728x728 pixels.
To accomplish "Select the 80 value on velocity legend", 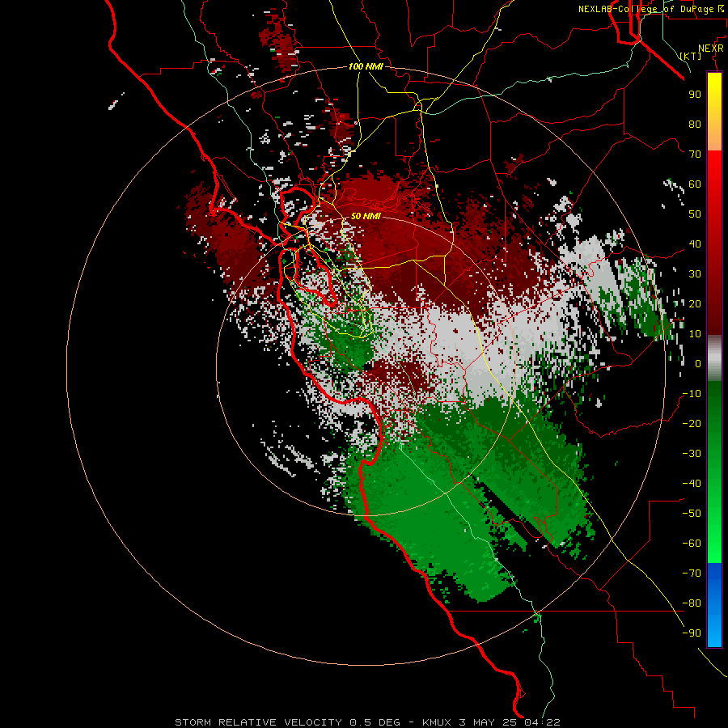I will click(695, 124).
